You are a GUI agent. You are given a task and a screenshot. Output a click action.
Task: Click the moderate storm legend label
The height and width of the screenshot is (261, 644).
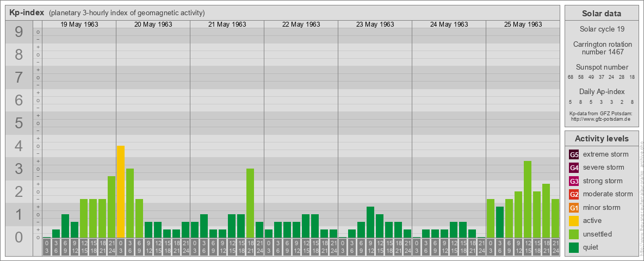click(x=608, y=194)
